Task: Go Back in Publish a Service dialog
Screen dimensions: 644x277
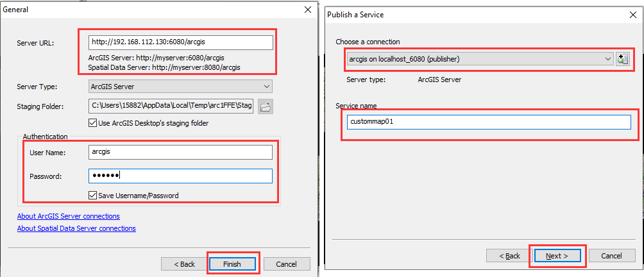Action: click(x=509, y=256)
